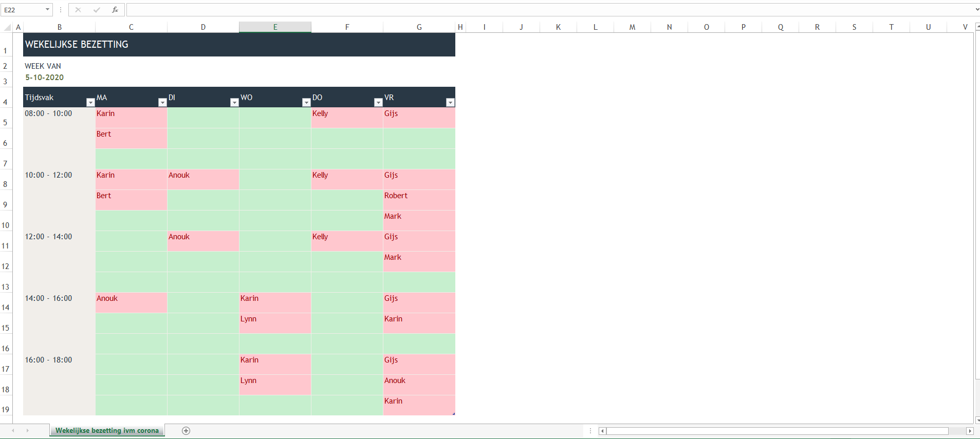Select Bert cell in MA at 10:00 block
980x439 pixels.
tap(131, 200)
